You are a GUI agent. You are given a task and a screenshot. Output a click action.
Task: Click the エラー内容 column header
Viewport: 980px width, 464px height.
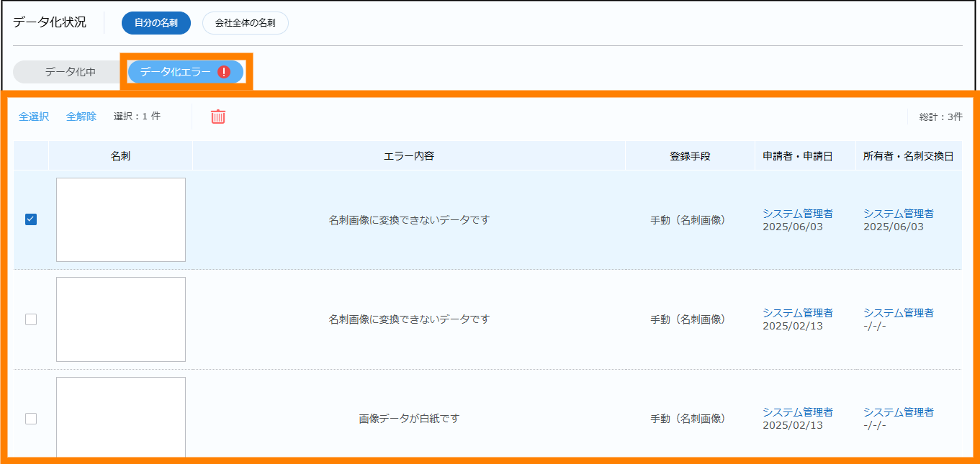(409, 156)
